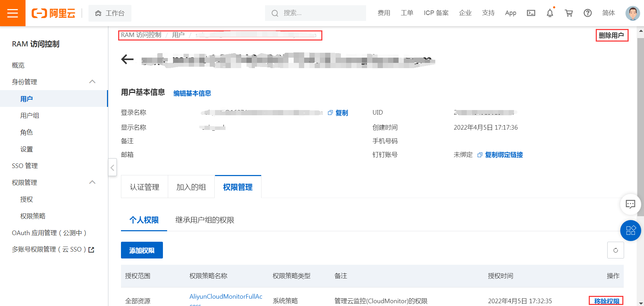The height and width of the screenshot is (306, 644).
Task: Click 移除权限 for CloudMonitor policy
Action: [x=607, y=301]
